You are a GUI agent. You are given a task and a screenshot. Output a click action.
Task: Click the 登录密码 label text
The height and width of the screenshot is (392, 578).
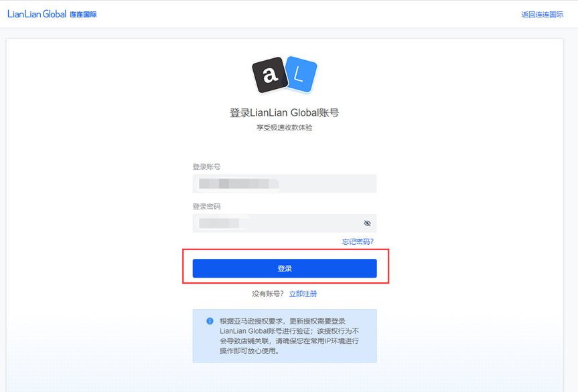[x=206, y=207]
